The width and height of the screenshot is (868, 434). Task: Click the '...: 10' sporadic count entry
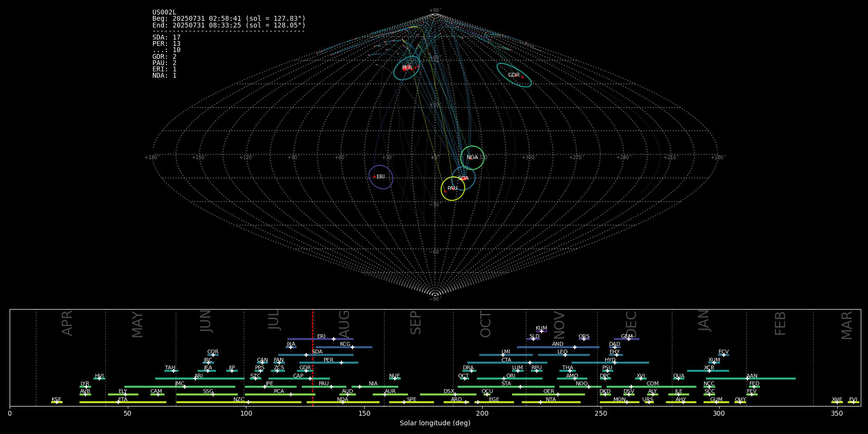pos(166,50)
